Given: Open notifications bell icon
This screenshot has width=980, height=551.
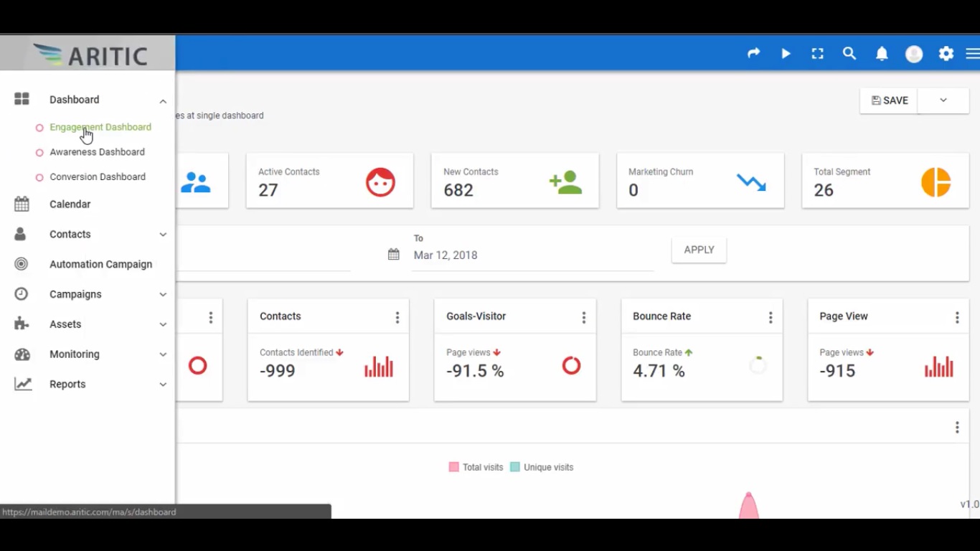Looking at the screenshot, I should 882,54.
